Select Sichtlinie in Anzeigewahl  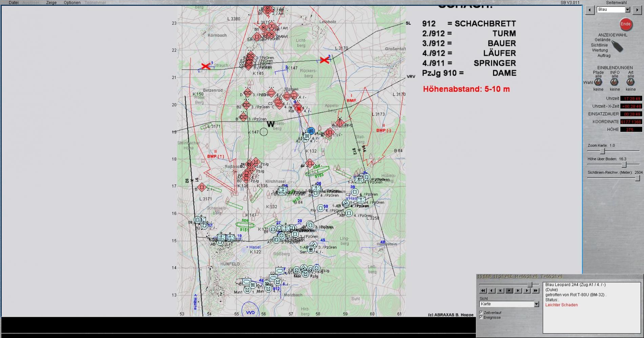599,45
